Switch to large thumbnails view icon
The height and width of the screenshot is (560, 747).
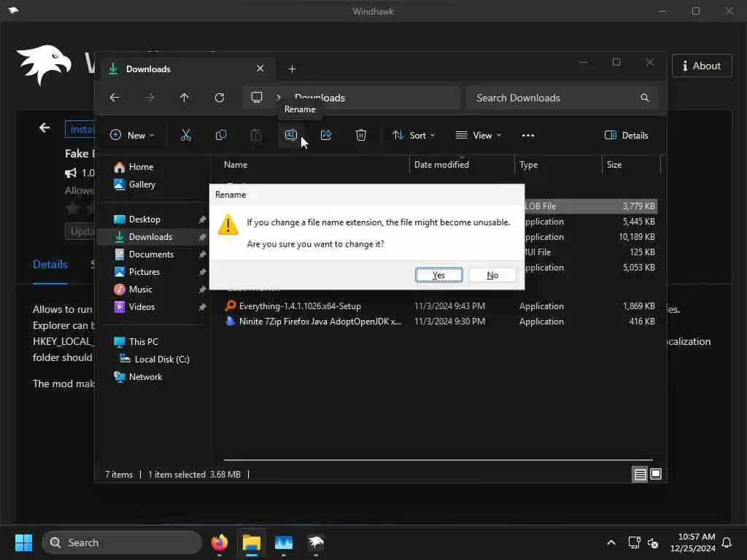[656, 474]
